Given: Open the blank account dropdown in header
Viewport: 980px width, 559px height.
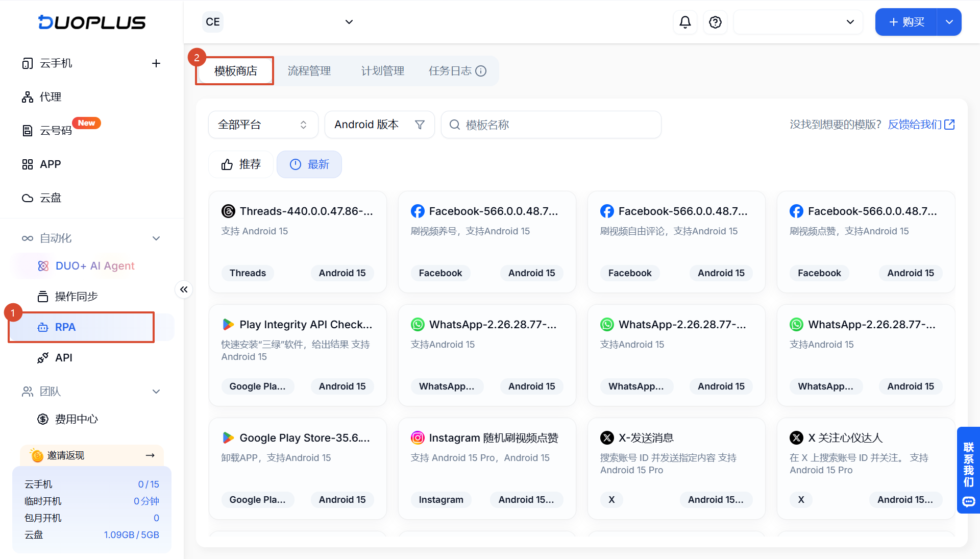Looking at the screenshot, I should pos(798,22).
